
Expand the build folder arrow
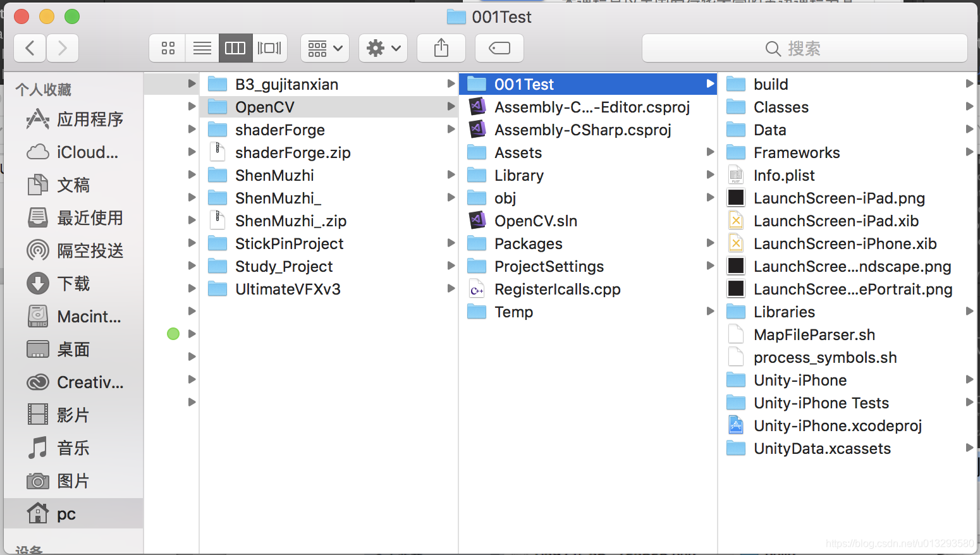[969, 84]
